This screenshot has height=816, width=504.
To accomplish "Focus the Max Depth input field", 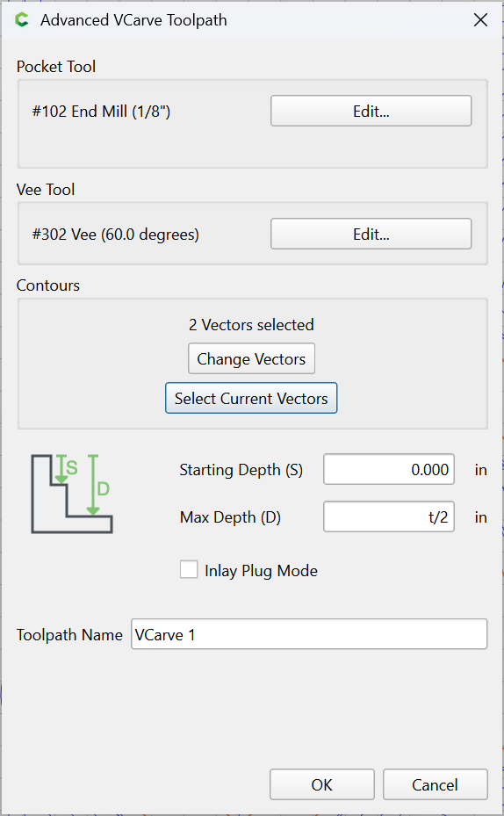I will point(389,516).
